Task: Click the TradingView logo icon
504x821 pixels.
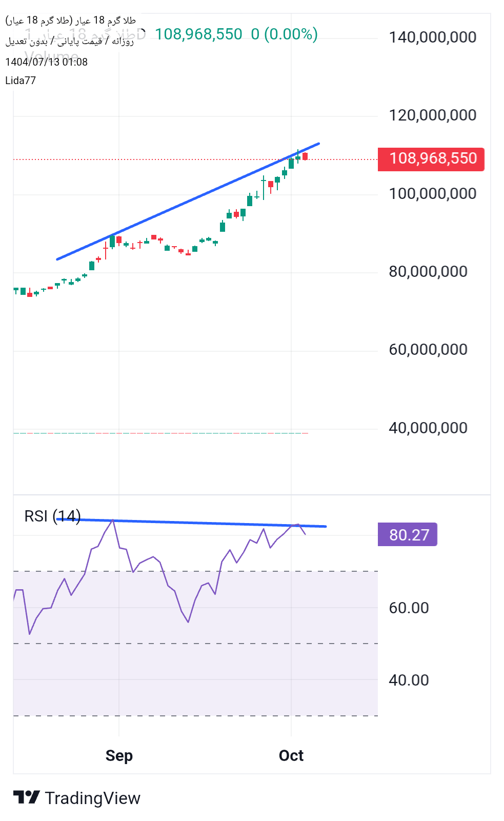Action: (26, 797)
